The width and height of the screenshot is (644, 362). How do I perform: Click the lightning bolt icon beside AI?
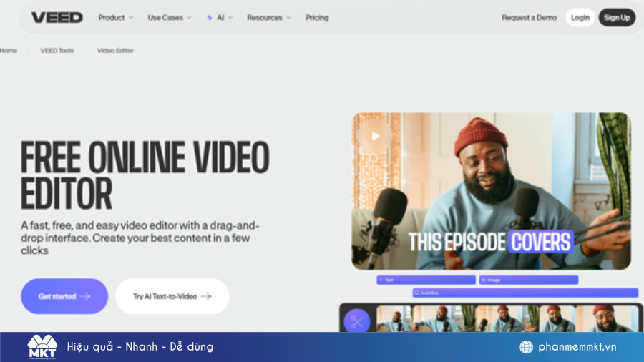(209, 18)
